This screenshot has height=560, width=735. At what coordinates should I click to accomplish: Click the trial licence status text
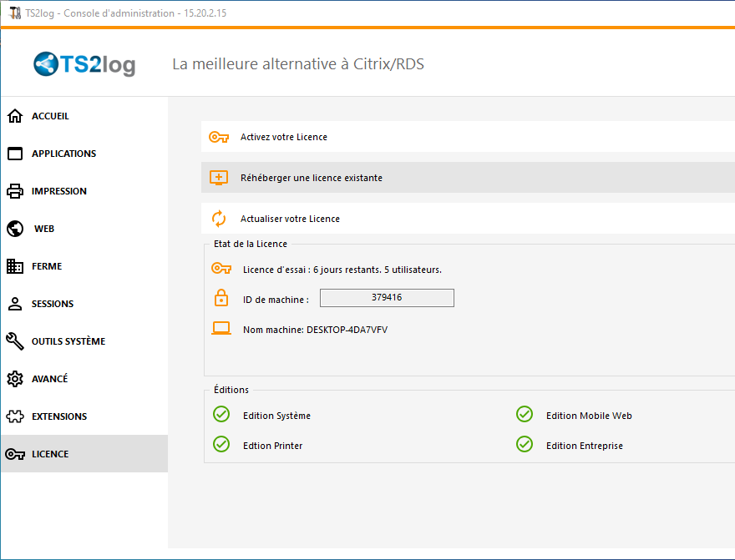(342, 270)
